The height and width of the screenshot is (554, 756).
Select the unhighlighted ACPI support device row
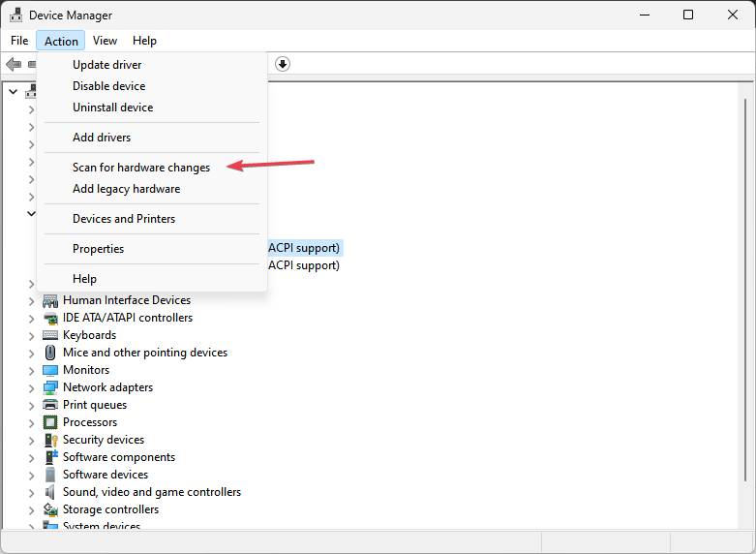[304, 265]
